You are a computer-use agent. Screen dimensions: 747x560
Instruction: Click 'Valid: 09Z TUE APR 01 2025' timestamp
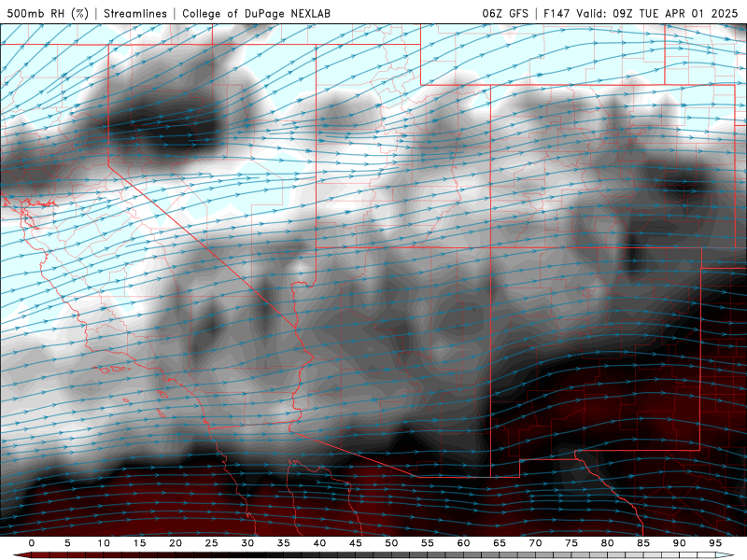657,13
